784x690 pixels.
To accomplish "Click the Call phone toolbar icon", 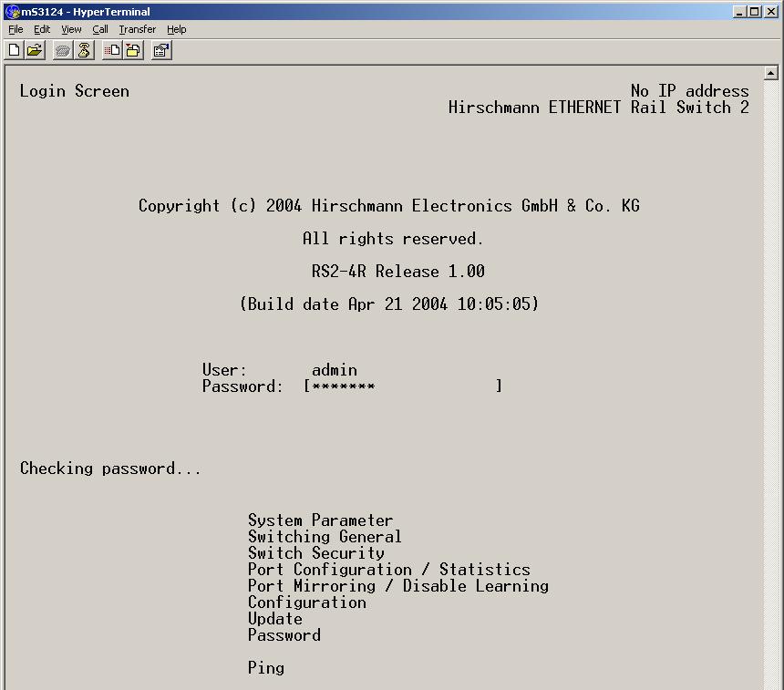I will point(63,51).
